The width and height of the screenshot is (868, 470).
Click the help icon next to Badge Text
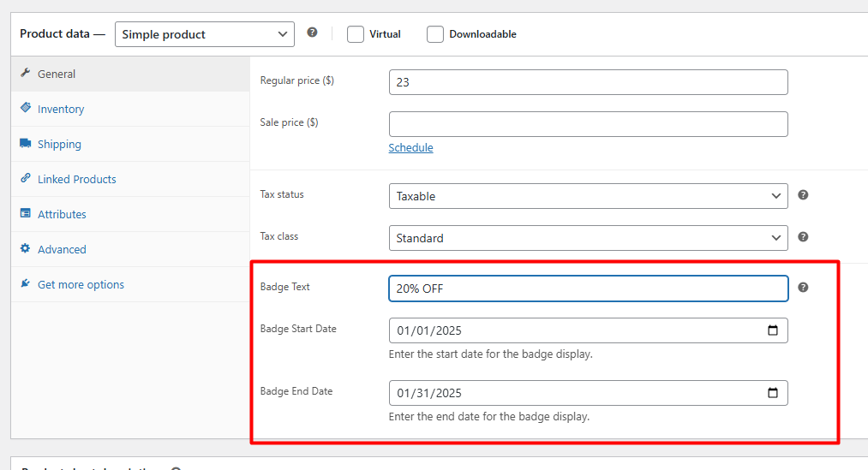pyautogui.click(x=803, y=287)
